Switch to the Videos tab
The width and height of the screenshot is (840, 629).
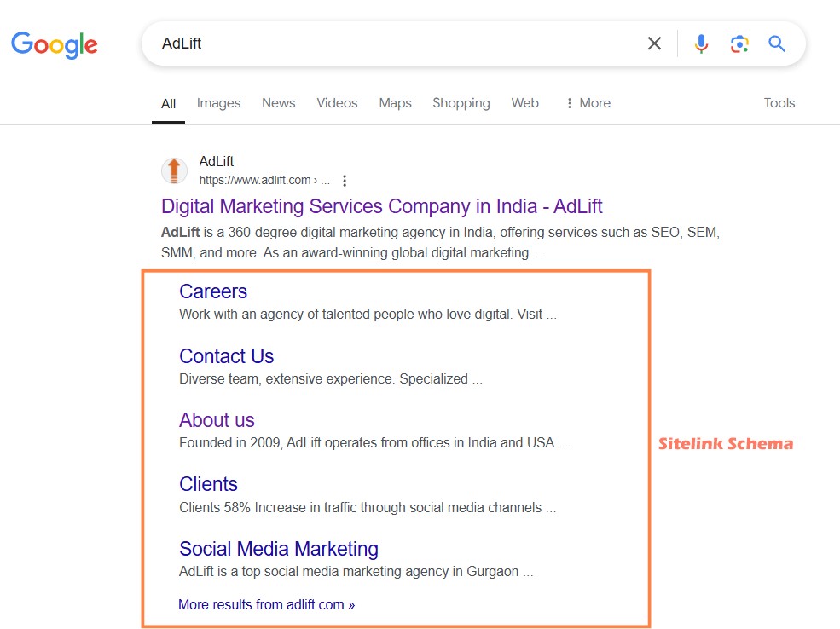point(337,103)
